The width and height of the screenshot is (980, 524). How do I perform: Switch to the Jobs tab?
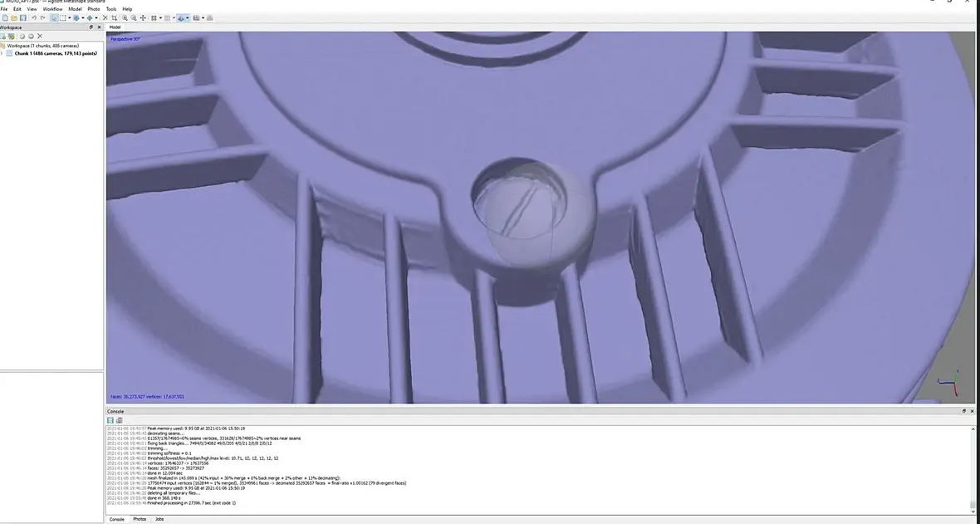pos(159,519)
